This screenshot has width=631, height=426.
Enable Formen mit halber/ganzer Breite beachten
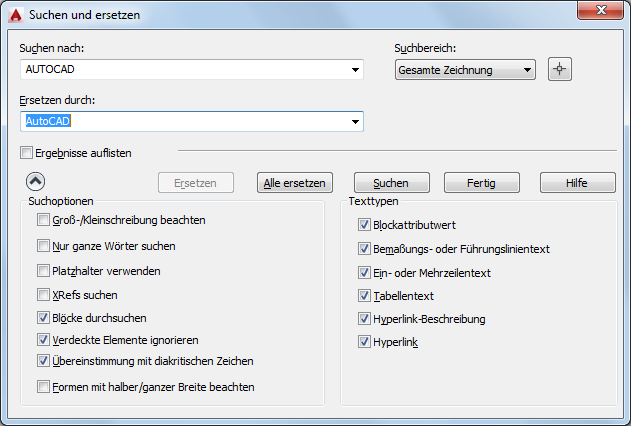[43, 387]
